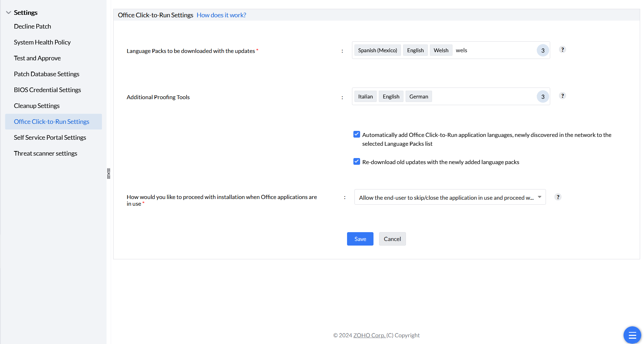Open BIOS Credential Settings
This screenshot has width=644, height=344.
coord(47,90)
